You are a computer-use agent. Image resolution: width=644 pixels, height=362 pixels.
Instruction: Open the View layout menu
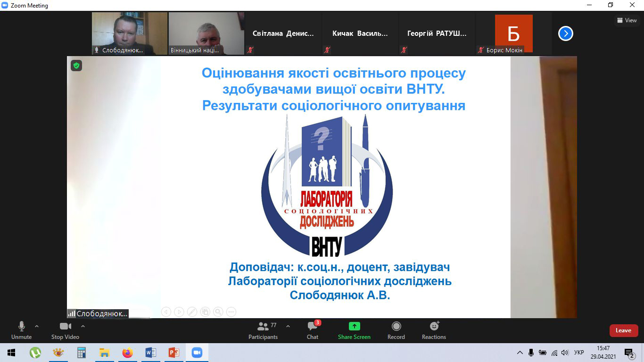pyautogui.click(x=627, y=20)
